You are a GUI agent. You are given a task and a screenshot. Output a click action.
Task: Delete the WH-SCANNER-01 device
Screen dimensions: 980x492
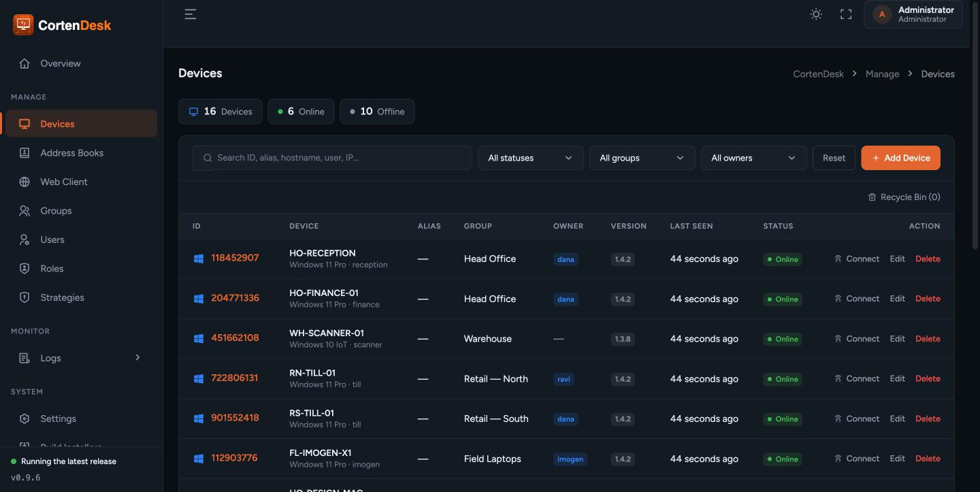click(x=928, y=339)
